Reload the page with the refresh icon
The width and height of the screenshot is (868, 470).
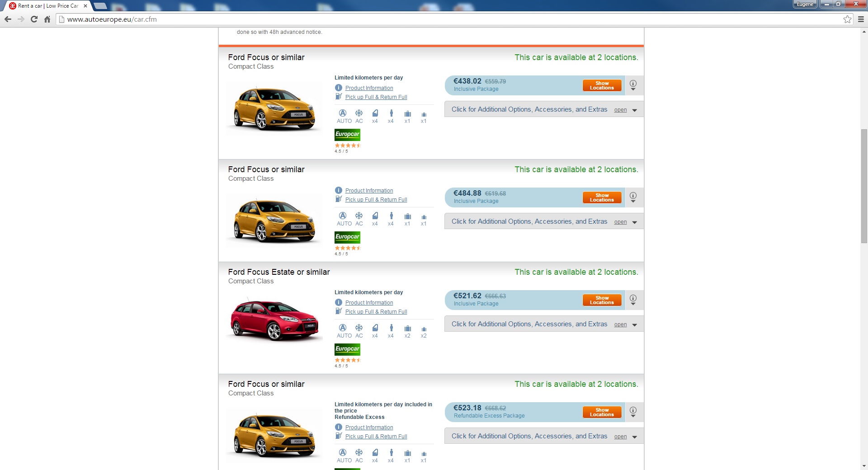click(x=34, y=19)
